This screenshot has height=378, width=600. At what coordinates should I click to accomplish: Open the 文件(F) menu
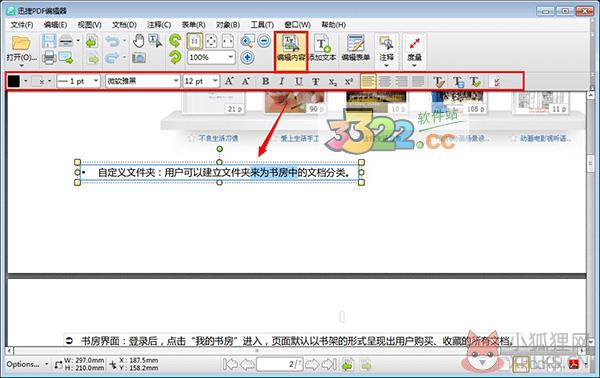click(22, 25)
